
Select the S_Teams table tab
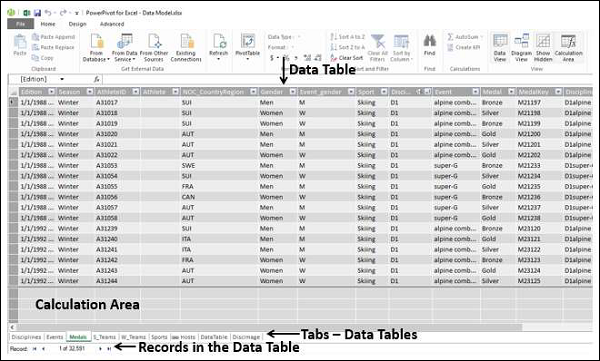pos(104,337)
